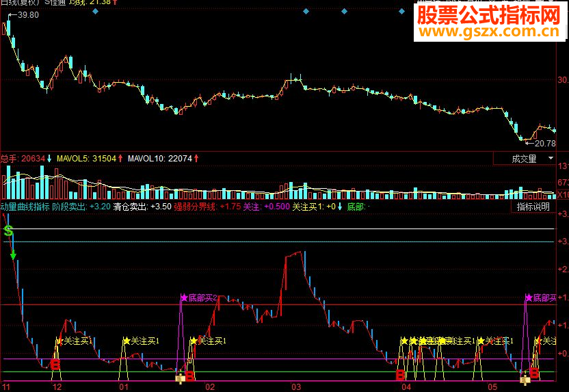The image size is (569, 392).
Task: Click the magenta star beside 底部买2
Action: (x=184, y=298)
